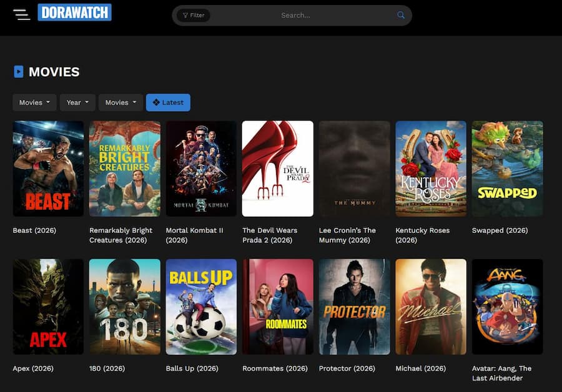Click Remarkably Bright Creatures (2026) title

(121, 235)
